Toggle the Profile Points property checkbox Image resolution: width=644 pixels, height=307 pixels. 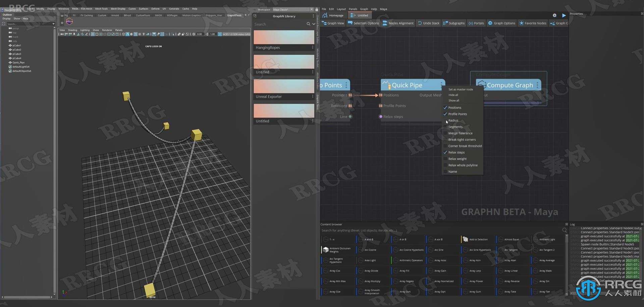point(445,114)
